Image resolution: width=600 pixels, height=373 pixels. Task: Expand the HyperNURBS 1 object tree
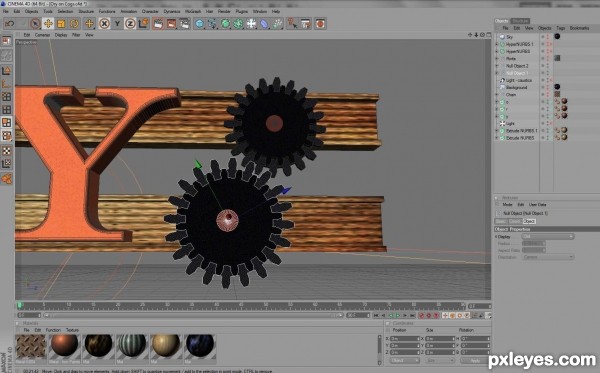pyautogui.click(x=497, y=44)
